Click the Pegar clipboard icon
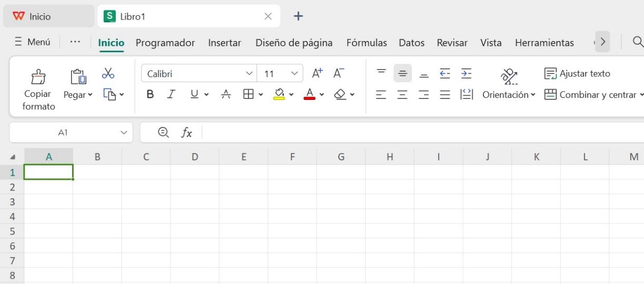This screenshot has height=284, width=644. pos(78,77)
